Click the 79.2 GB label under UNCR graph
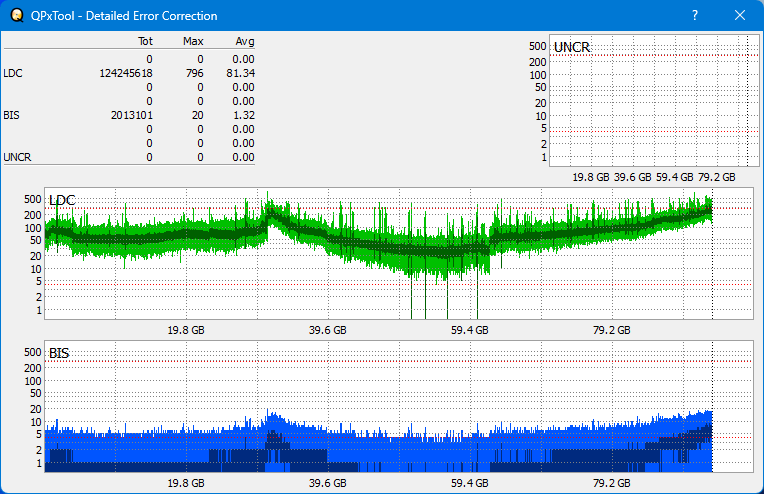The image size is (764, 494). point(716,177)
